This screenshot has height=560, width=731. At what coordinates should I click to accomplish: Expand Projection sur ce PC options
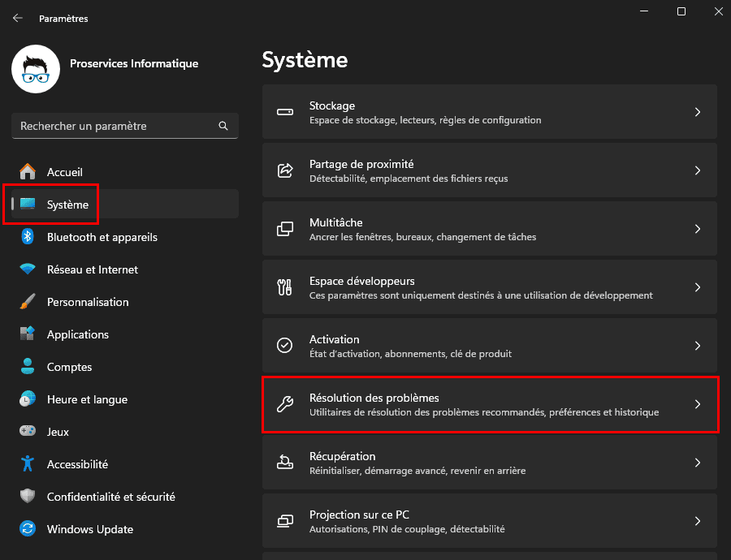point(491,520)
